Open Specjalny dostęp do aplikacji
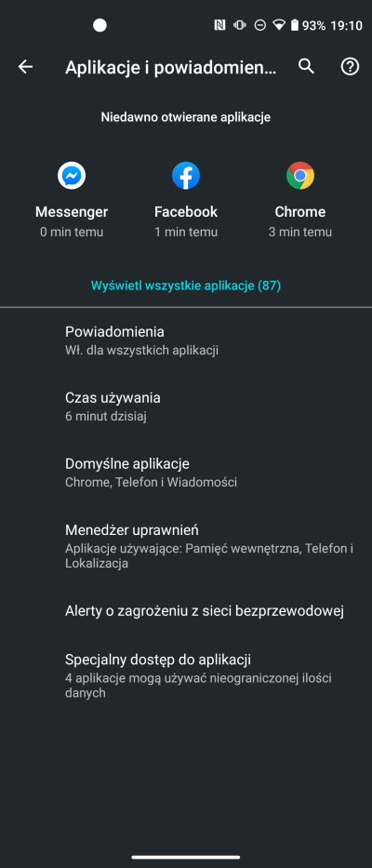 (x=186, y=675)
